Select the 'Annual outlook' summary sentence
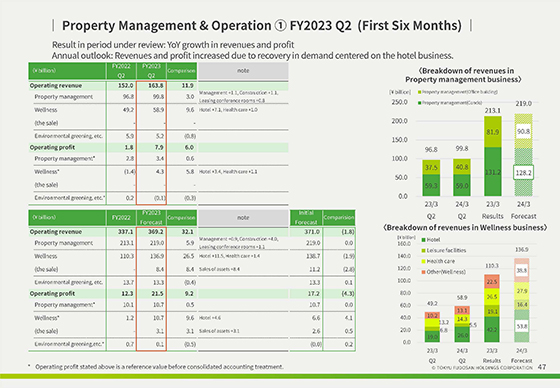Screen dimensions: 560x388 [252, 56]
